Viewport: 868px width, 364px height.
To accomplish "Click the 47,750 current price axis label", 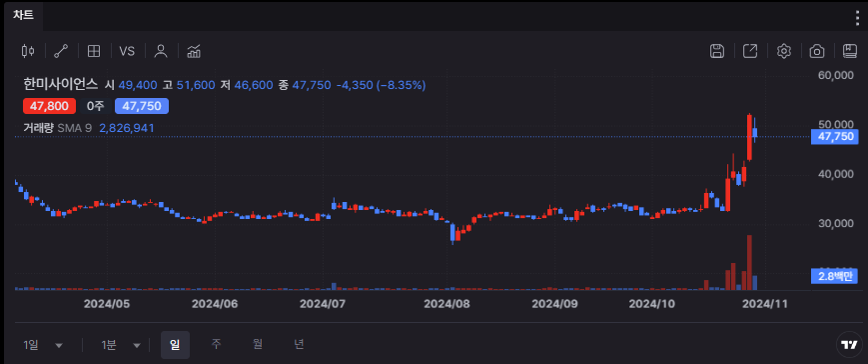I will 834,137.
